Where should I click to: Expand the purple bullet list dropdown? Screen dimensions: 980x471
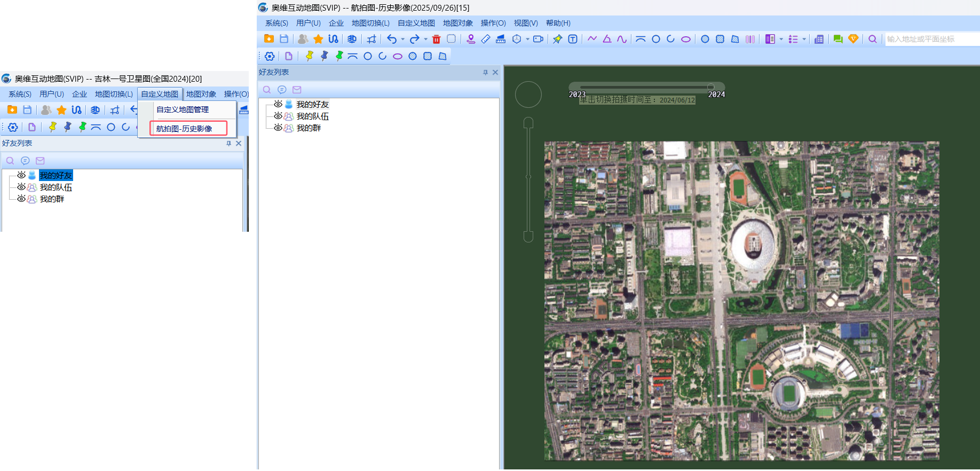coord(804,39)
